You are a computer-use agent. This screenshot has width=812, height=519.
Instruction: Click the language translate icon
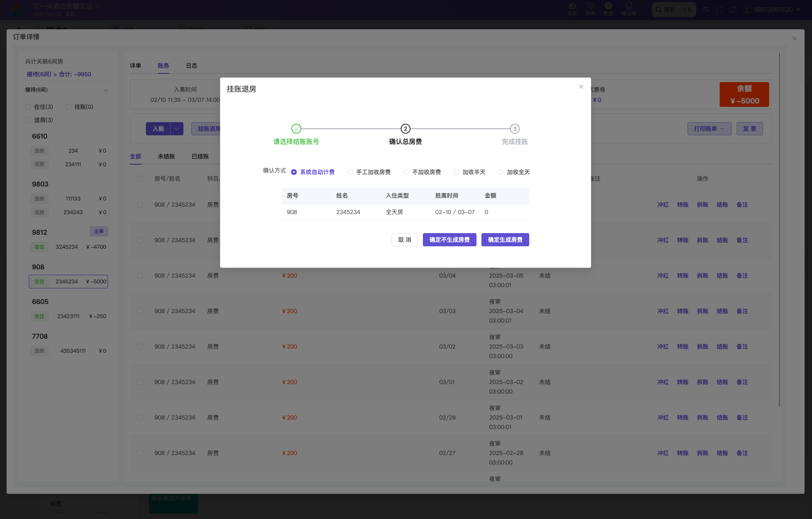coord(706,9)
